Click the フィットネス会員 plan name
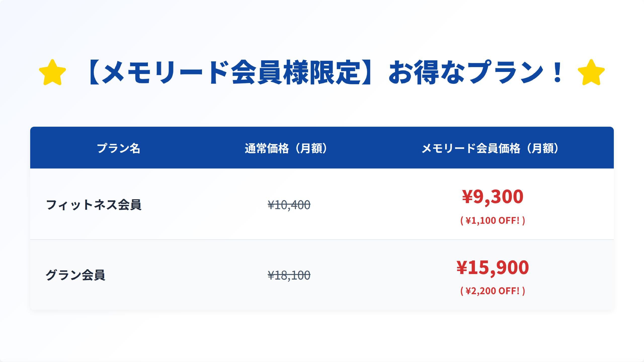Screen dimensions: 644x362 tap(94, 204)
